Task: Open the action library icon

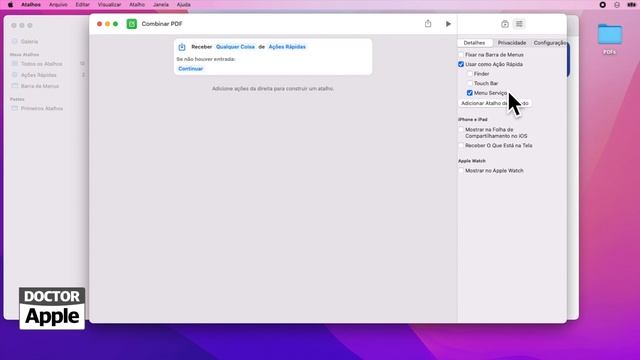Action: click(504, 24)
